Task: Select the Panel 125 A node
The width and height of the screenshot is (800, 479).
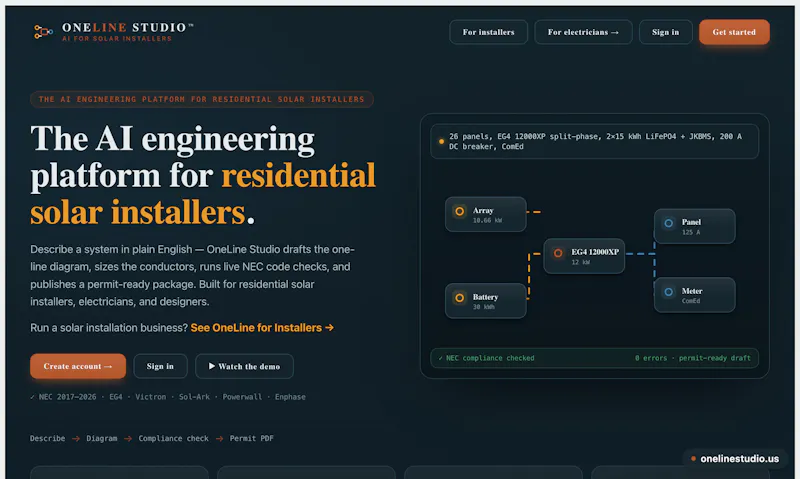Action: click(694, 226)
